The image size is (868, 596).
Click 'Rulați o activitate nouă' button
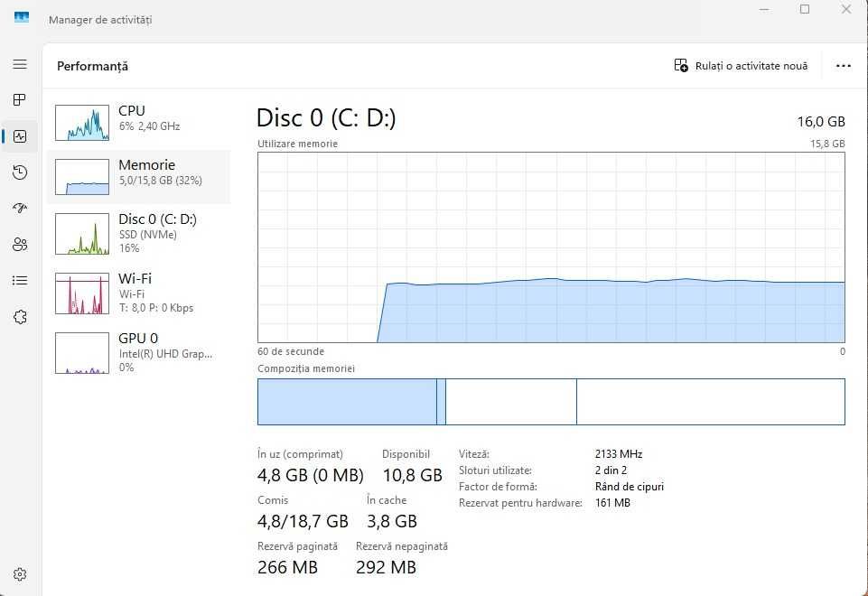pos(742,66)
